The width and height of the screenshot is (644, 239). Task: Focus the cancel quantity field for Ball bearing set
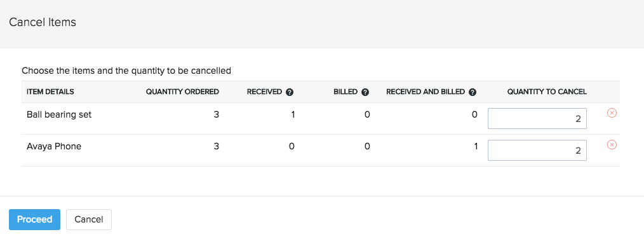537,118
